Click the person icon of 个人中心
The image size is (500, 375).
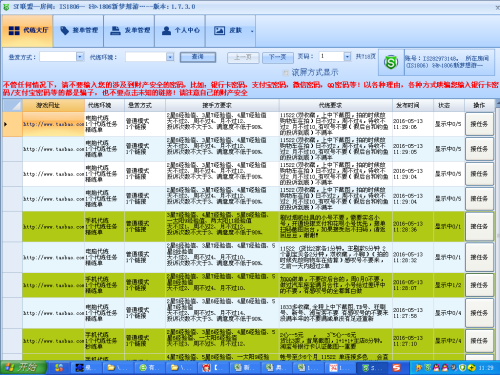pos(166,31)
